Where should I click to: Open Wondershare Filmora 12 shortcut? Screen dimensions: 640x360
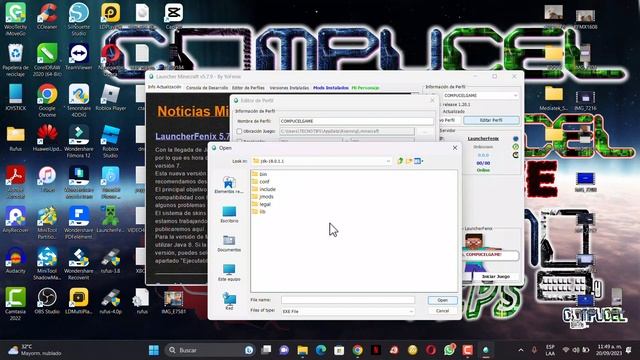(78, 141)
